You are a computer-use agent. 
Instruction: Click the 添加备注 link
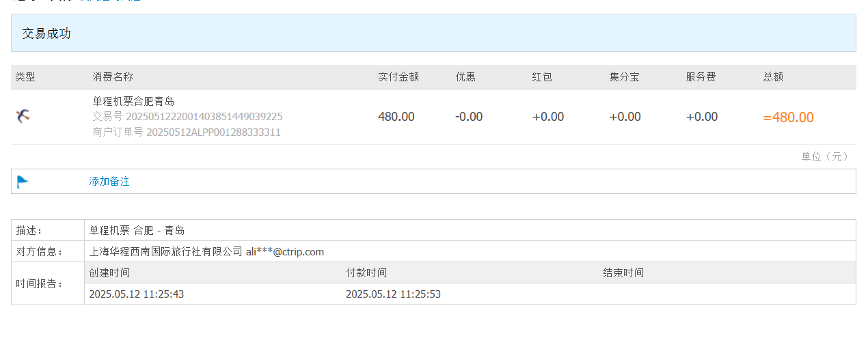click(109, 182)
